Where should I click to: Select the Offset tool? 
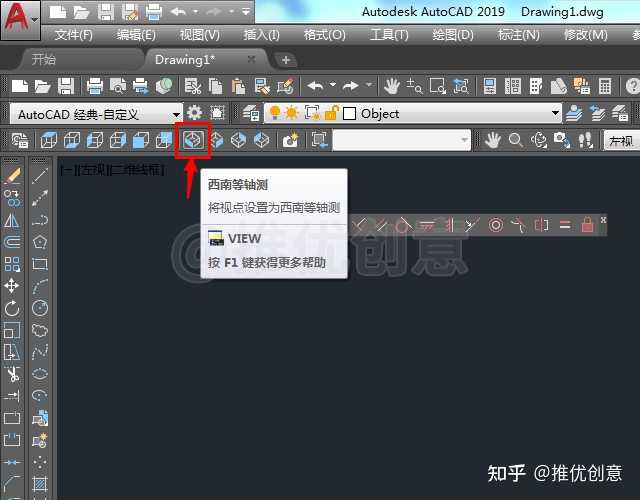coord(12,242)
